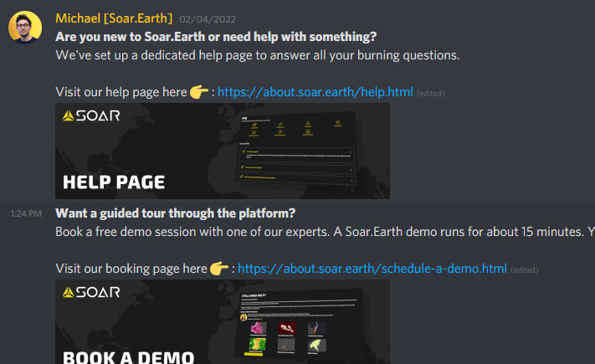The image size is (595, 364).
Task: Click 'Book a free demo session' text line
Action: coord(326,232)
